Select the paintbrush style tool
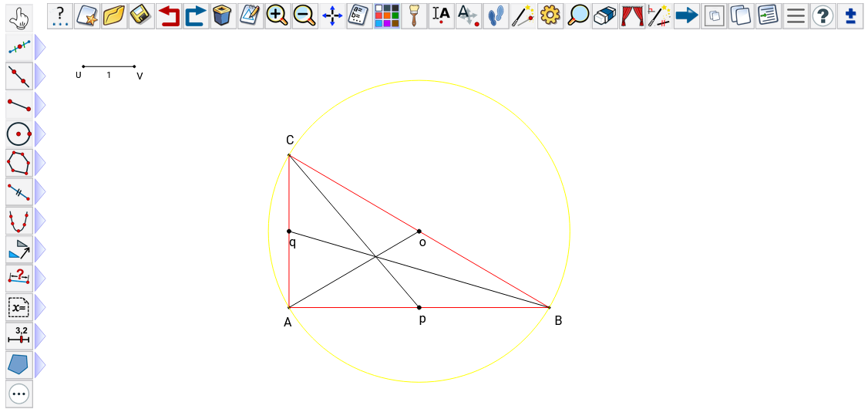Image resolution: width=868 pixels, height=409 pixels. [413, 16]
